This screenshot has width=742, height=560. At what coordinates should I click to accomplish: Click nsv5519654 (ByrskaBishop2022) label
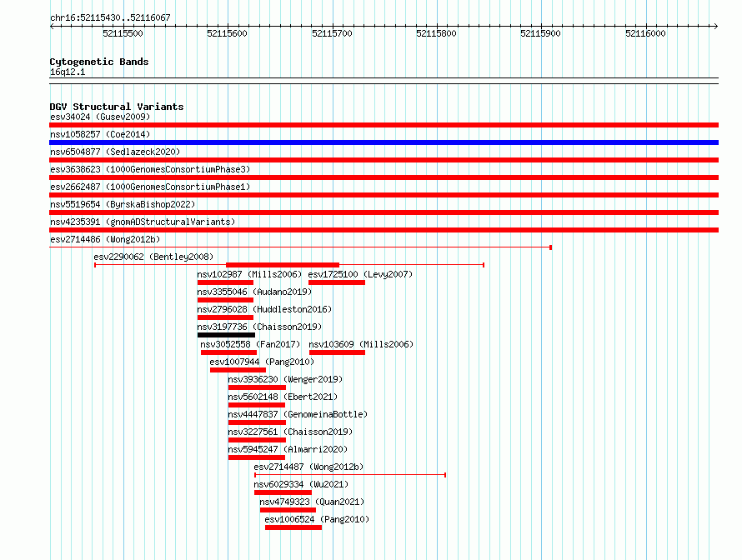tap(123, 204)
